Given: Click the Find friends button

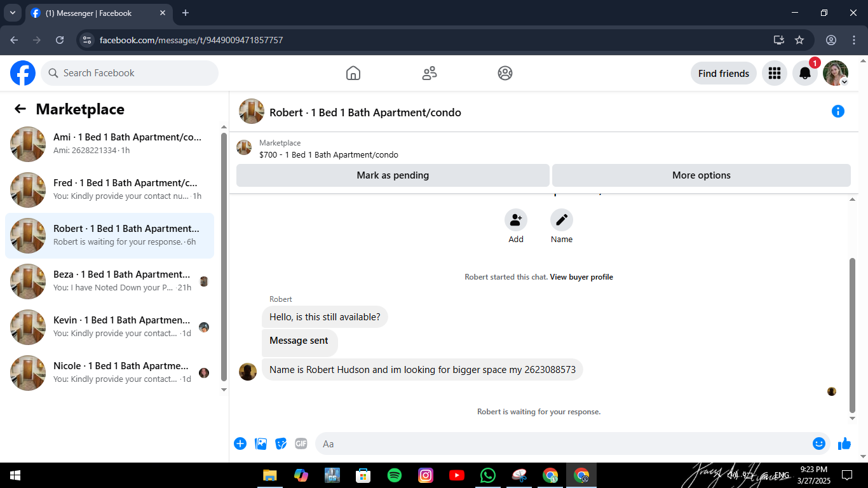Looking at the screenshot, I should (x=724, y=73).
